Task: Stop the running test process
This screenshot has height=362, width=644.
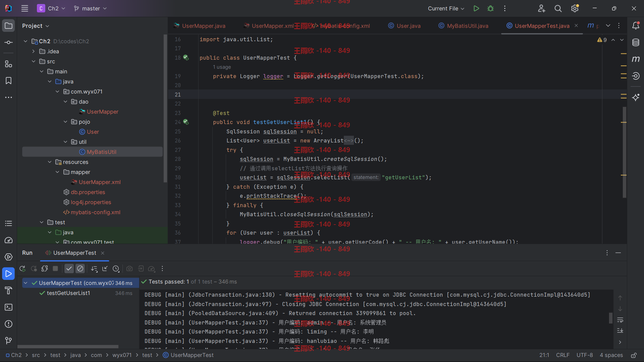Action: [56, 268]
